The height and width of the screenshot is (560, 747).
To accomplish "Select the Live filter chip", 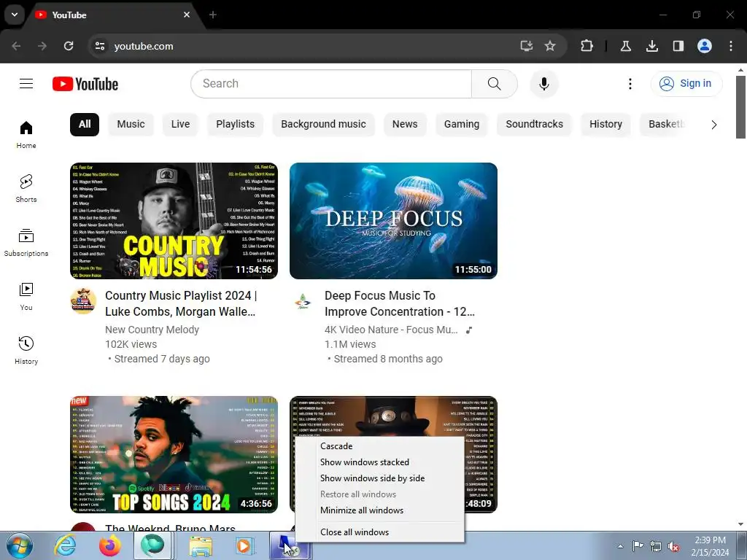I will (180, 124).
